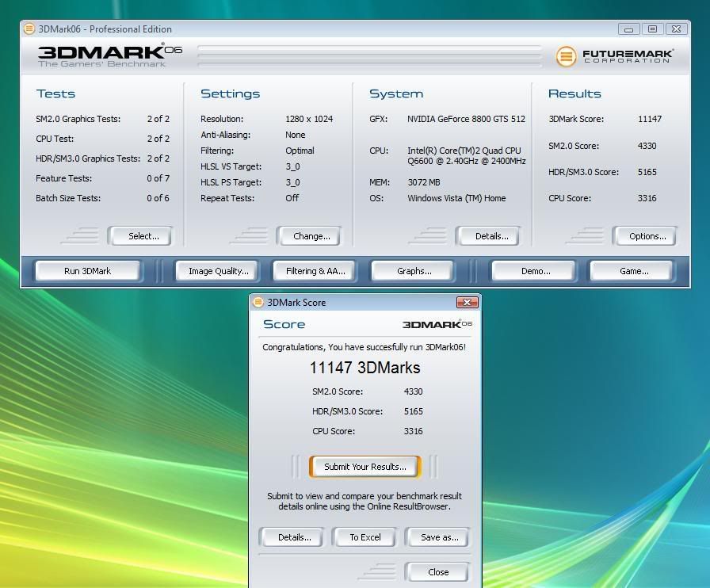
Task: Click the Tests section heading
Action: pyautogui.click(x=55, y=94)
